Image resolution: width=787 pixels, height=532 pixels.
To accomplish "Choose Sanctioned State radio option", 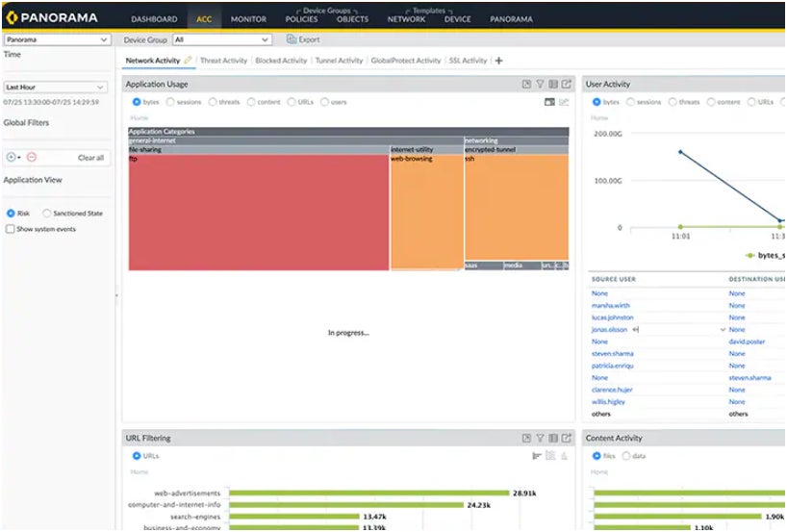I will pos(47,214).
